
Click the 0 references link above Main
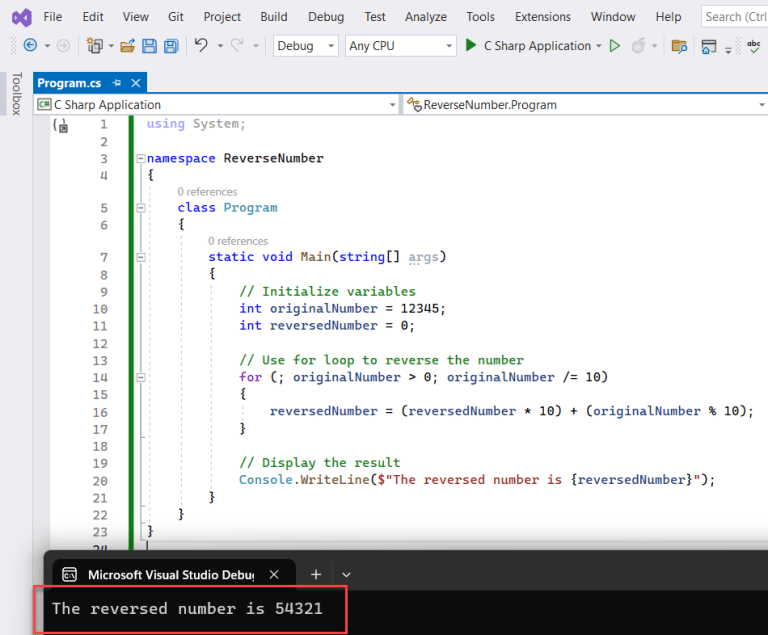(238, 241)
